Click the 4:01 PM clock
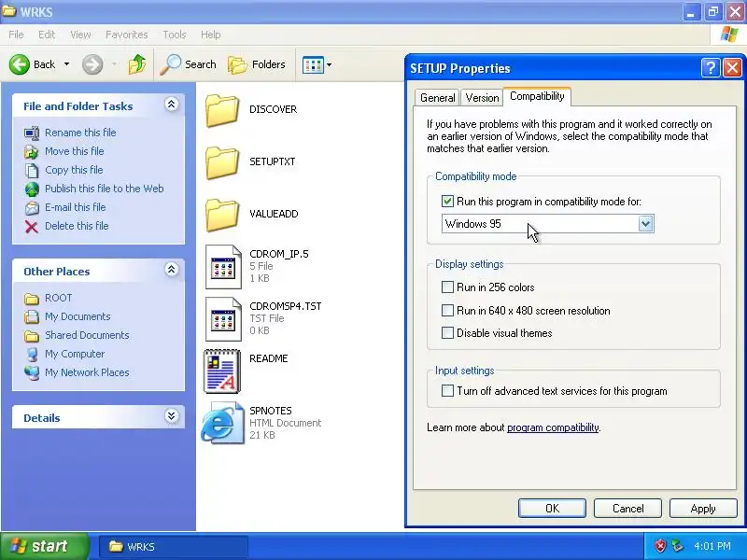The height and width of the screenshot is (560, 747). [x=712, y=546]
